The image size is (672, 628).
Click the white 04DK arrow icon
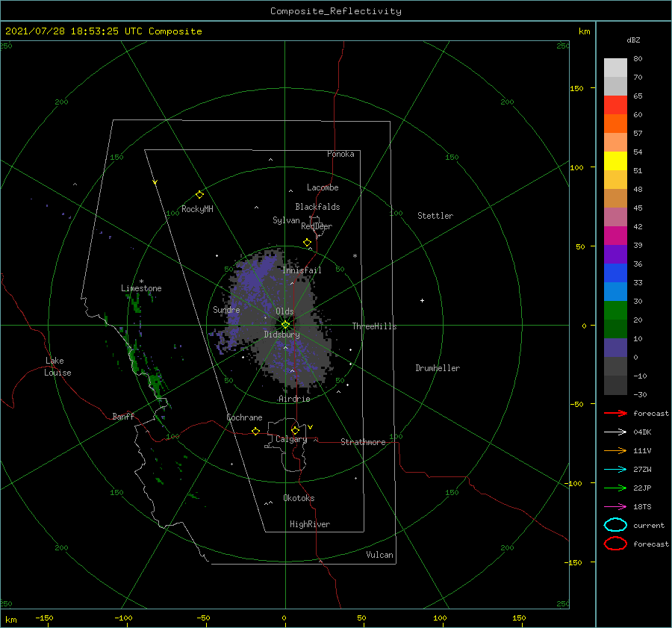click(x=615, y=432)
